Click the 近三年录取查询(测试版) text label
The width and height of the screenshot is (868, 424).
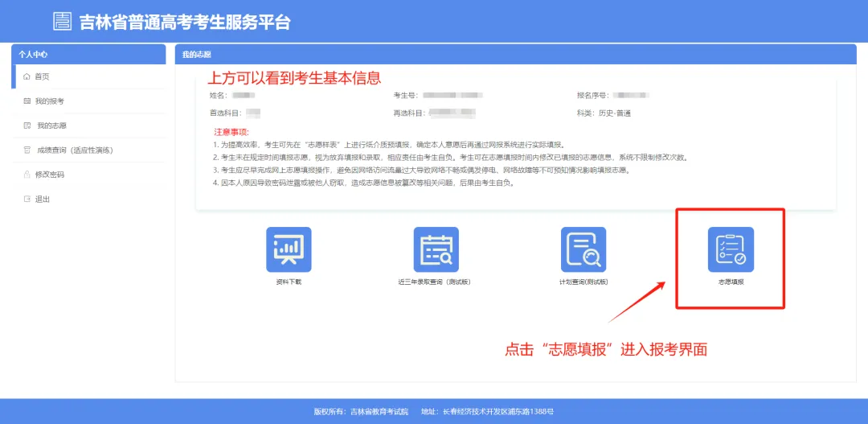tap(436, 283)
